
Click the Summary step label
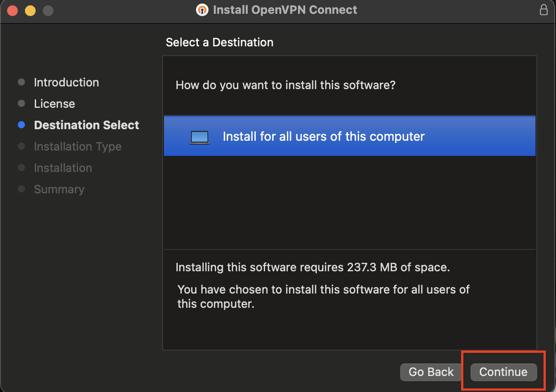pos(59,189)
